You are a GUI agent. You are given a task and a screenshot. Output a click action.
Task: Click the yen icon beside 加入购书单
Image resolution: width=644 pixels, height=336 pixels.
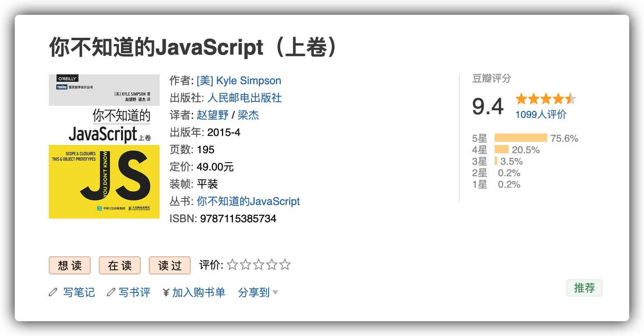pos(166,292)
